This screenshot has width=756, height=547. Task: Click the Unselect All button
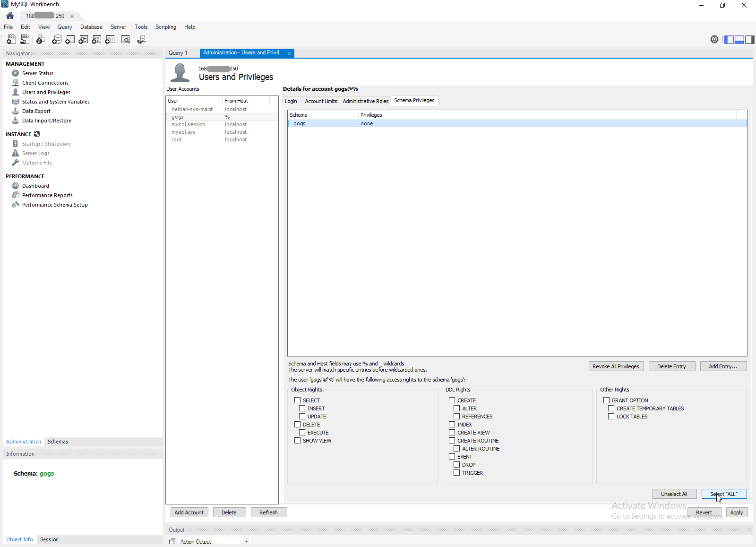click(x=674, y=494)
